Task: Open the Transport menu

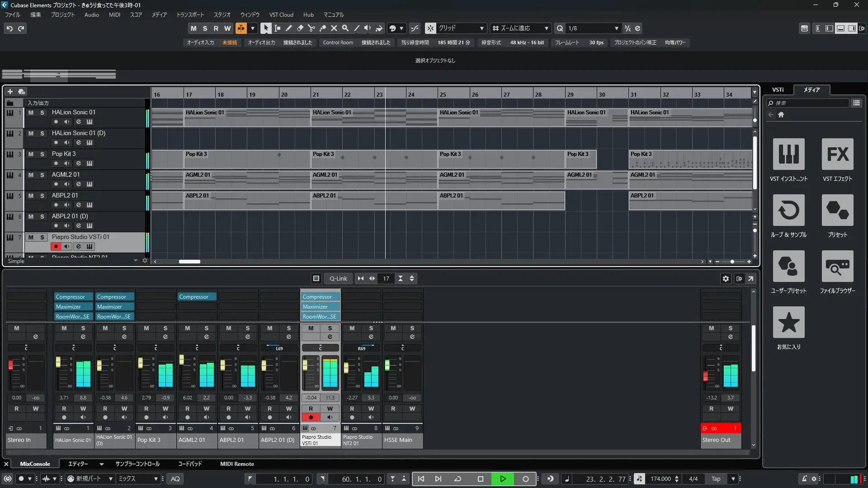Action: tap(190, 14)
